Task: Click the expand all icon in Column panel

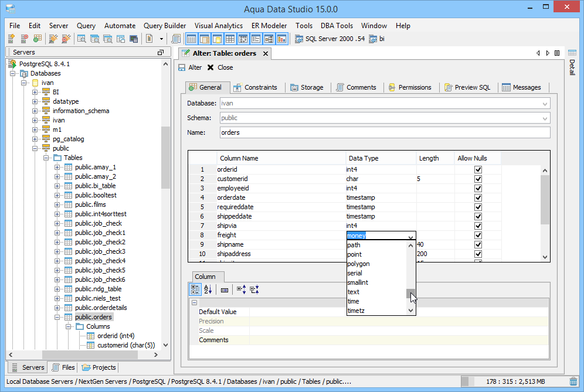Action: 242,289
